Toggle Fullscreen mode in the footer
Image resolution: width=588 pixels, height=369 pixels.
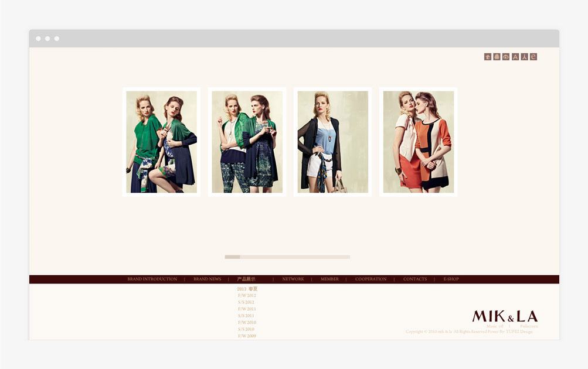(529, 326)
